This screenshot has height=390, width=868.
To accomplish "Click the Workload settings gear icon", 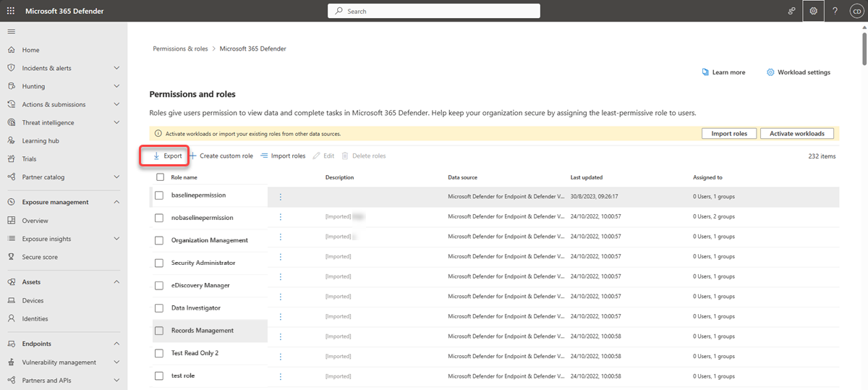I will (770, 72).
